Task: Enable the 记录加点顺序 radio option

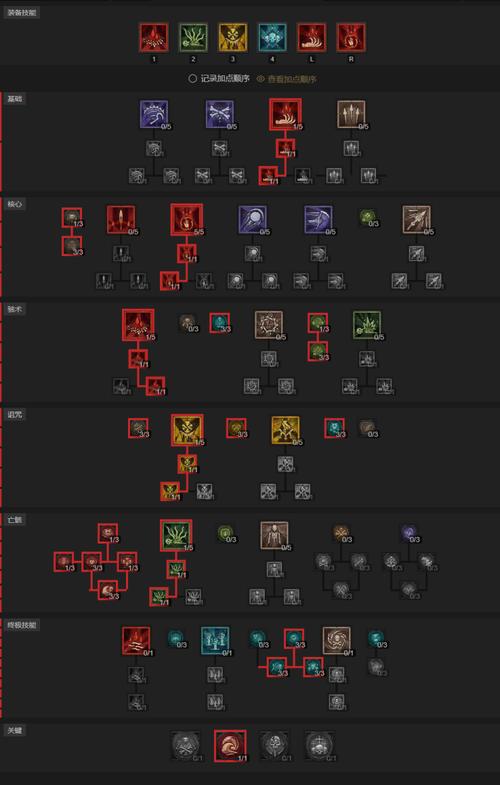Action: [x=192, y=79]
